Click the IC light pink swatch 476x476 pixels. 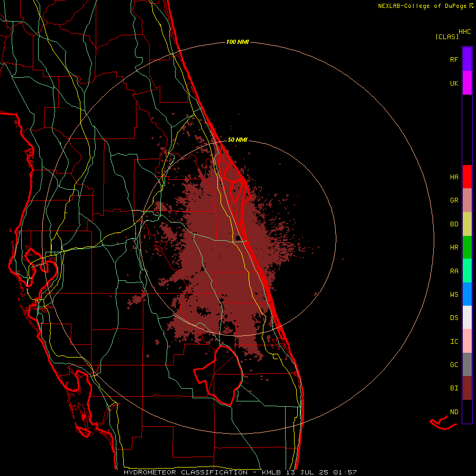click(467, 341)
